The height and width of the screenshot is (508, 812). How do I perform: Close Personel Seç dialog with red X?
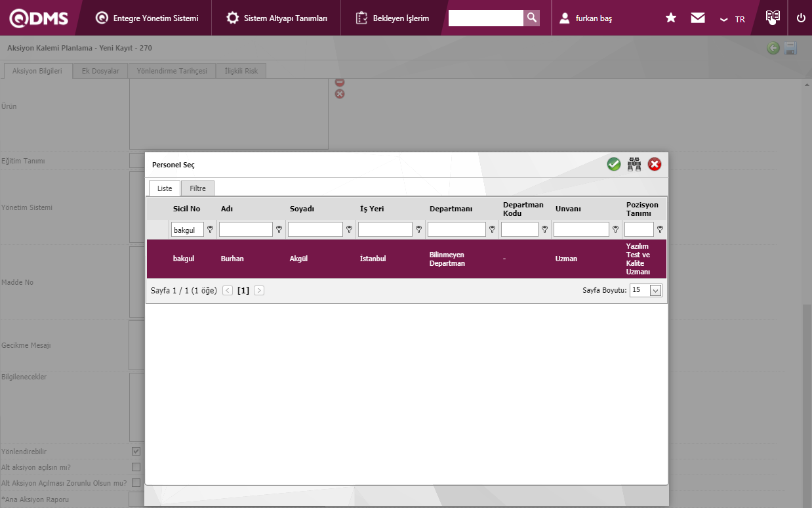(655, 165)
